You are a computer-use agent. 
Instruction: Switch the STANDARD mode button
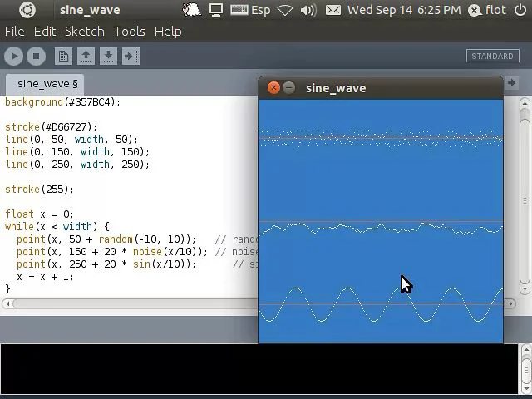tap(493, 56)
